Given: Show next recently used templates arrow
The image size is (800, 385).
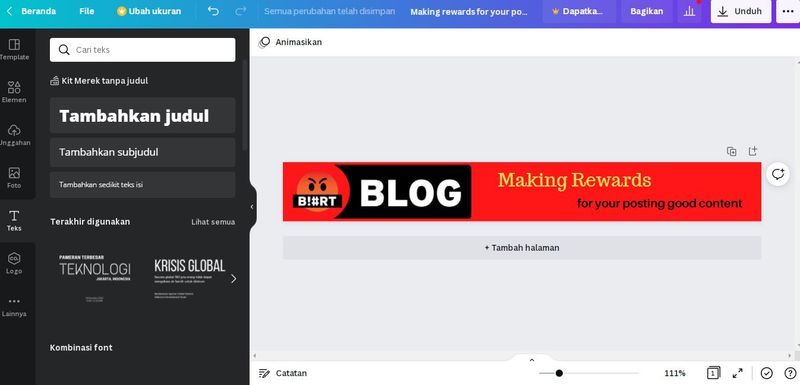Looking at the screenshot, I should pyautogui.click(x=234, y=278).
